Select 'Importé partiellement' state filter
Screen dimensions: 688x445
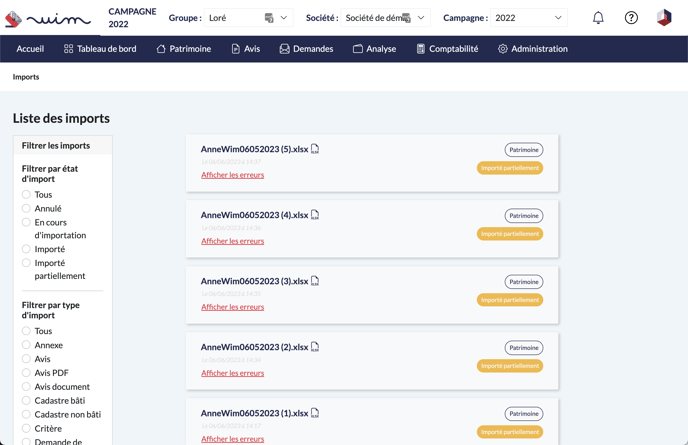tap(27, 263)
